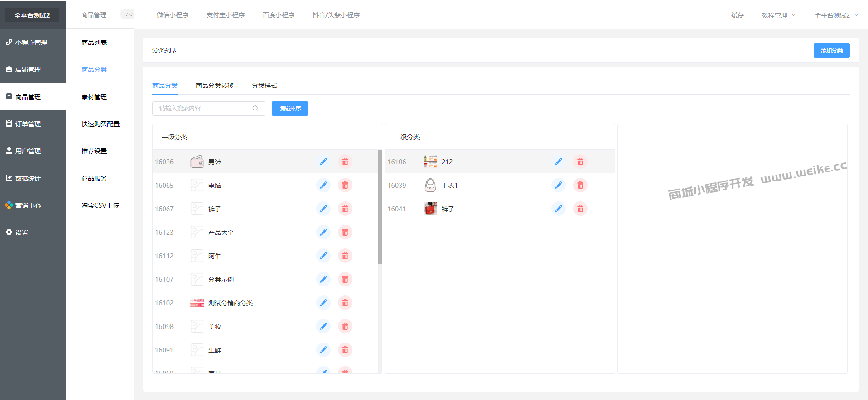Edit the 美妆 category
The width and height of the screenshot is (868, 400).
(x=323, y=326)
